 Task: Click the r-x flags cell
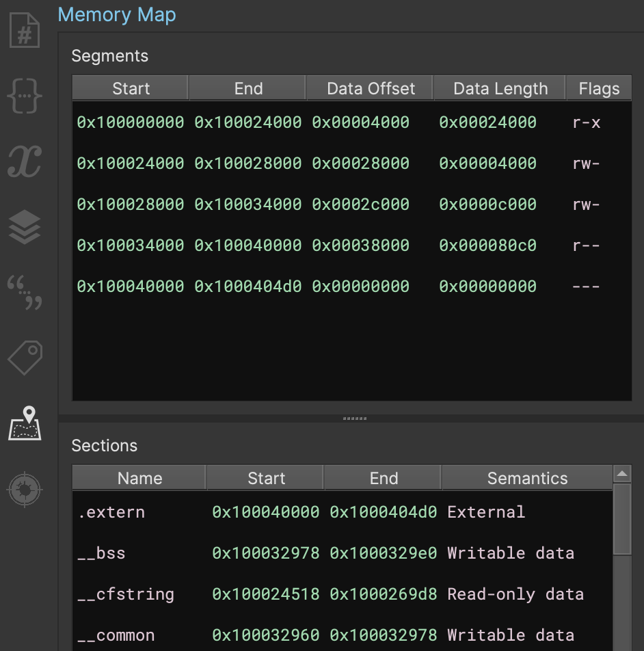(x=587, y=123)
